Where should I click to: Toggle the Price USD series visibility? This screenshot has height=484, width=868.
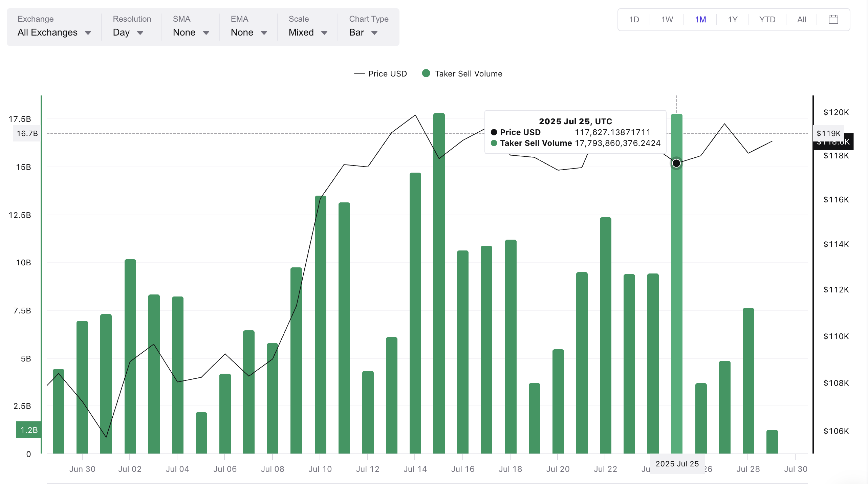tap(387, 73)
